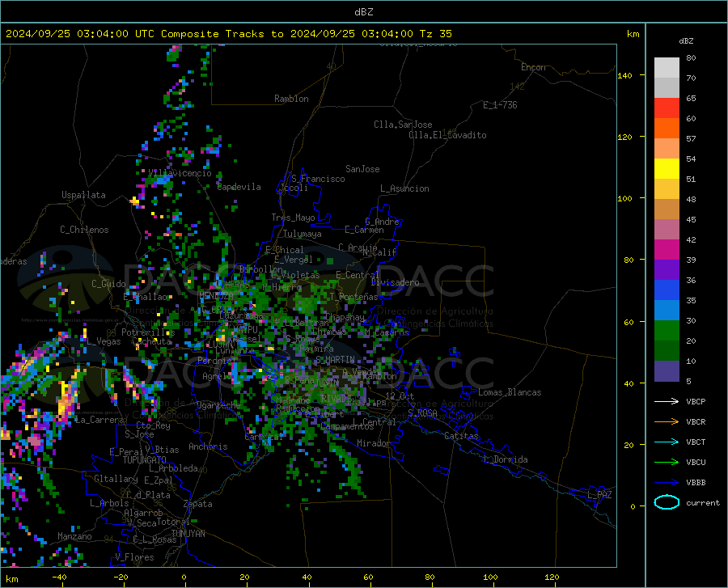Click the L_PAZ map label
Screen dimensions: 728x588
tap(599, 495)
